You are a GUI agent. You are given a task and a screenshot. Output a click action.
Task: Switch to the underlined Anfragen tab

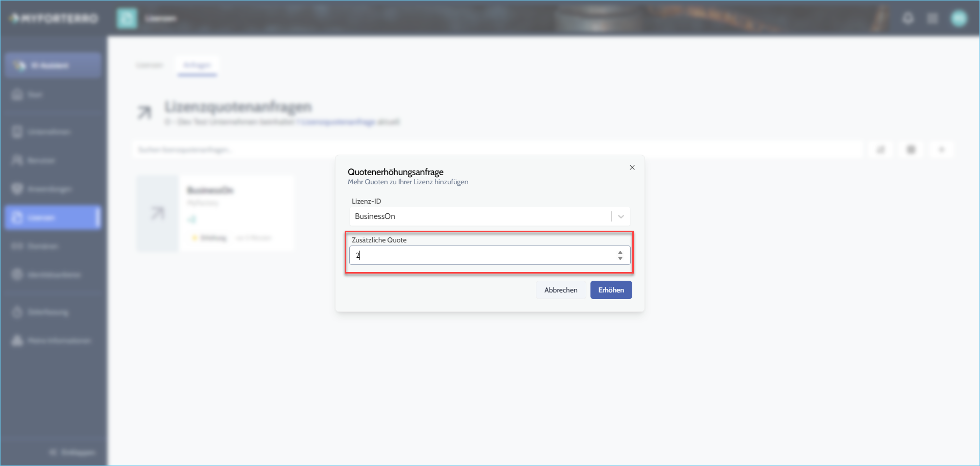click(197, 65)
